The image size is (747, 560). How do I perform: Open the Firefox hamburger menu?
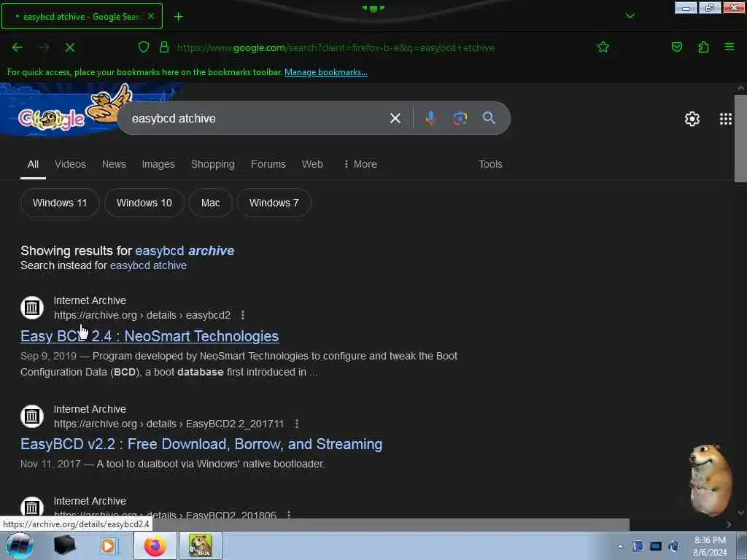pos(729,47)
